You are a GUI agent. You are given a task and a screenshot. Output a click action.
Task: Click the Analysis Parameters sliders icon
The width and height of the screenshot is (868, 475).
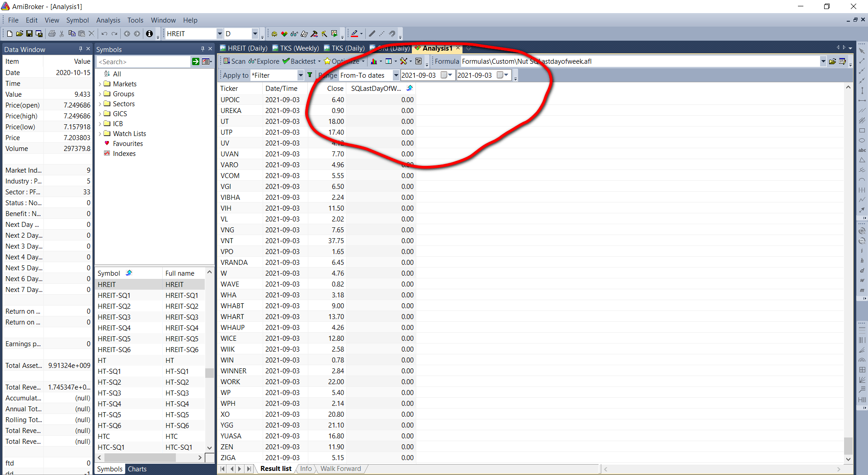tap(419, 61)
